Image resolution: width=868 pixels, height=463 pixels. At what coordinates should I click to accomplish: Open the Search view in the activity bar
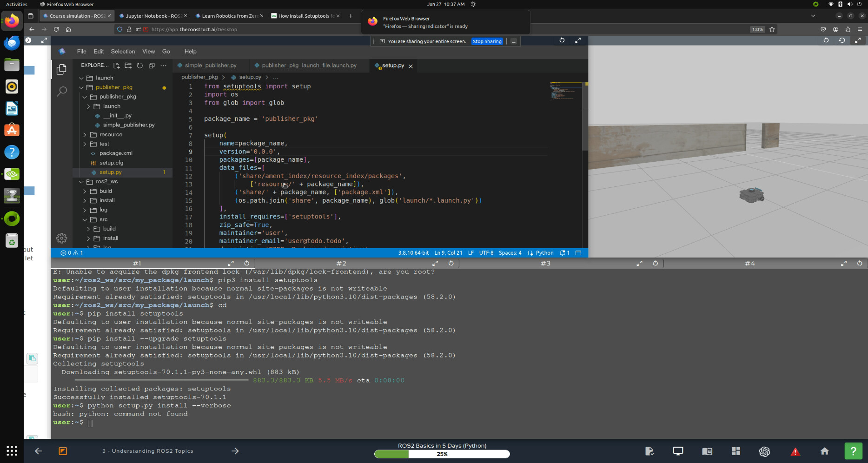61,91
